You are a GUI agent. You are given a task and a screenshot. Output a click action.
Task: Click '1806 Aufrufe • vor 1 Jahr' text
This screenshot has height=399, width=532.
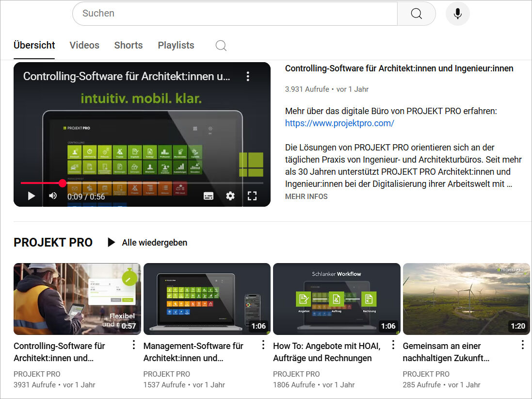point(314,385)
